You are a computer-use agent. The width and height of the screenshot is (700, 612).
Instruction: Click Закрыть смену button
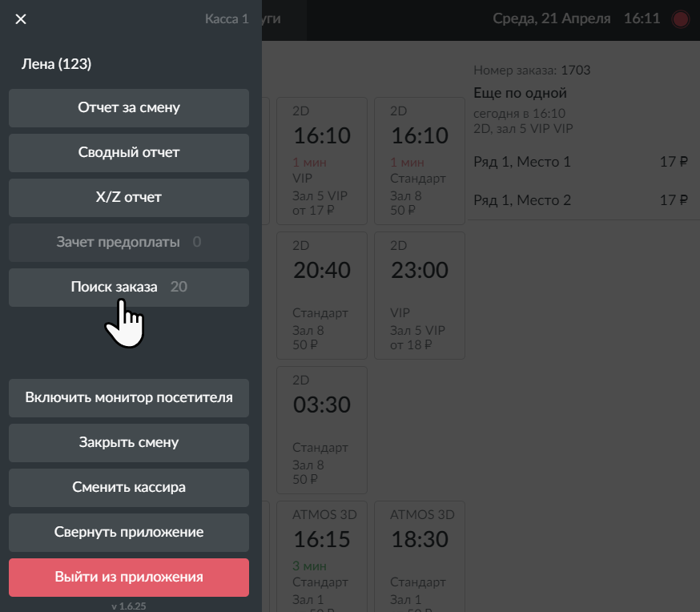click(129, 443)
